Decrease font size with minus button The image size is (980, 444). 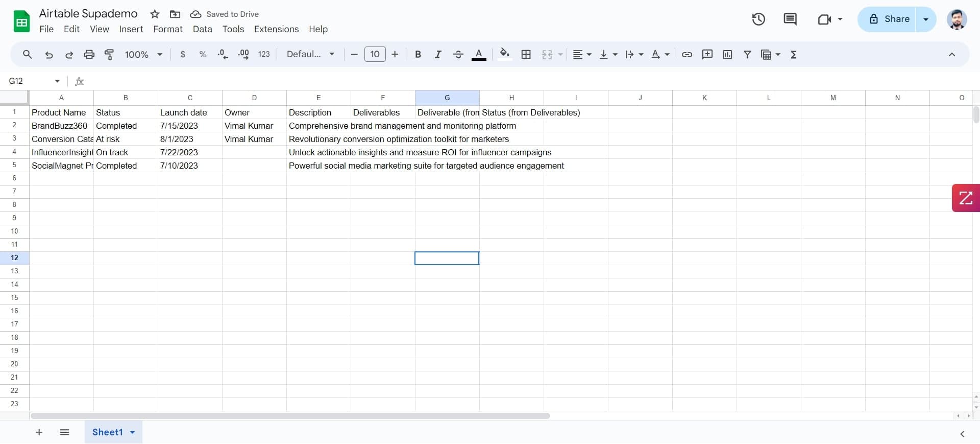click(354, 54)
